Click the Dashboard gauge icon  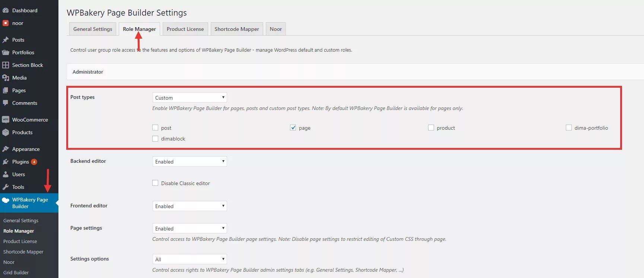point(6,10)
